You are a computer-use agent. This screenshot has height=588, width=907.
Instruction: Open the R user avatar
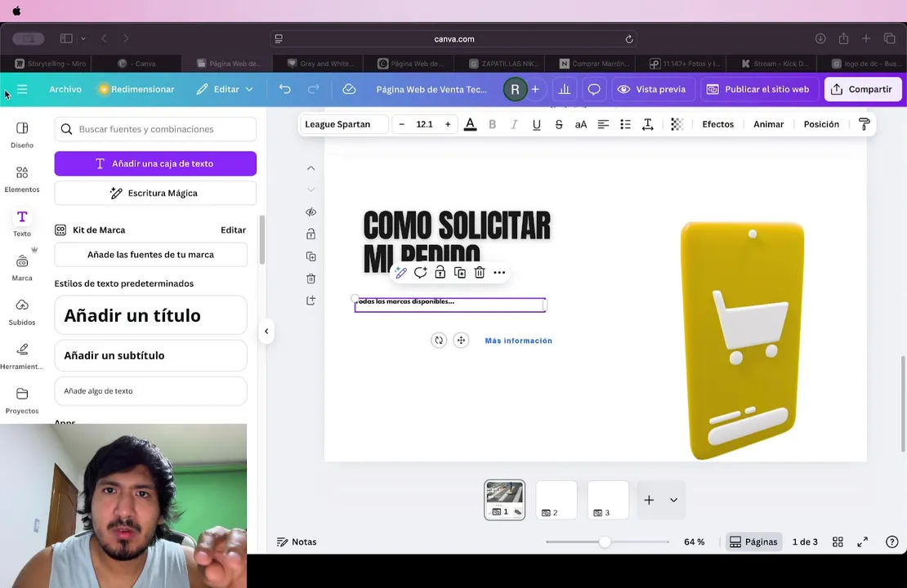pos(515,89)
